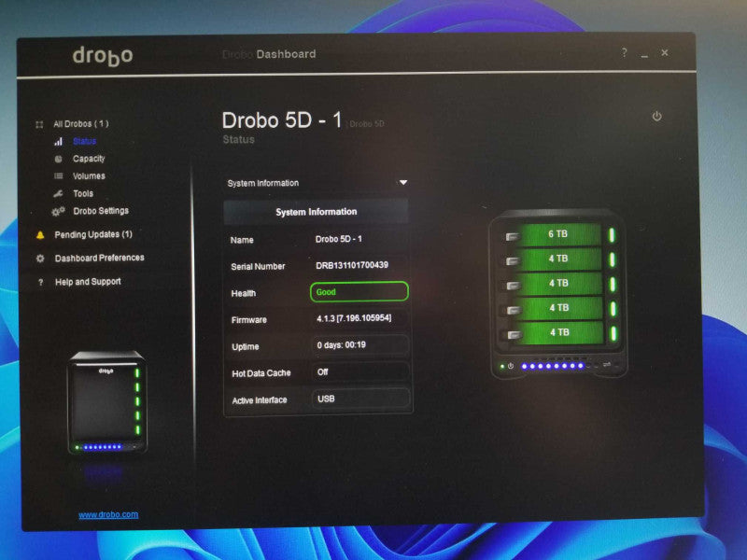
Task: Open the Volumes page
Action: point(89,176)
